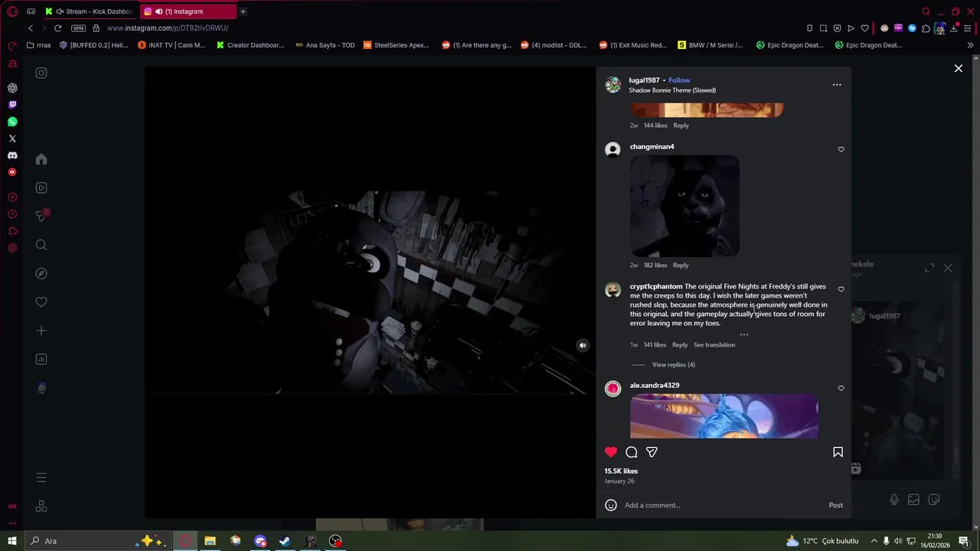980x551 pixels.
Task: Click the comment bubble icon under the post
Action: click(x=632, y=452)
